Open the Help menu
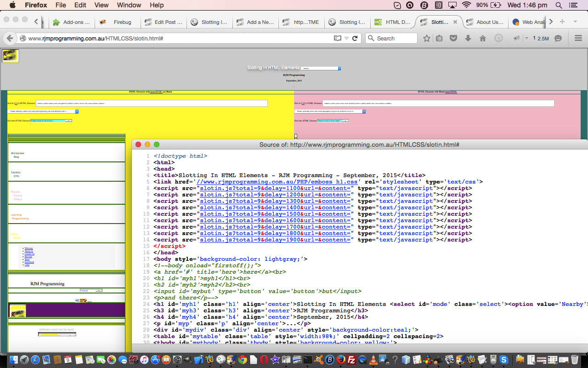The width and height of the screenshot is (588, 368). coord(157,5)
